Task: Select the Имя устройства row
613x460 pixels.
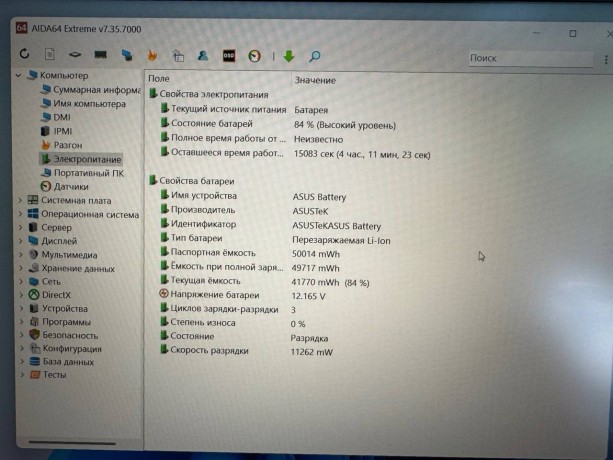Action: point(253,196)
